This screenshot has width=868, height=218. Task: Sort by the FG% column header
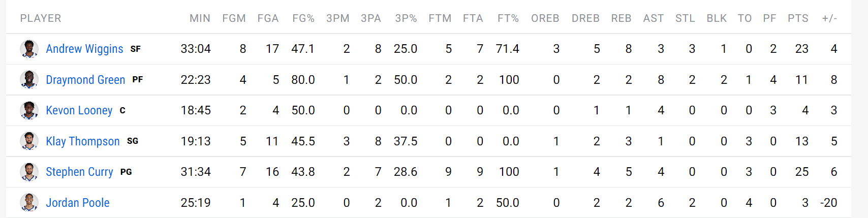pos(303,18)
